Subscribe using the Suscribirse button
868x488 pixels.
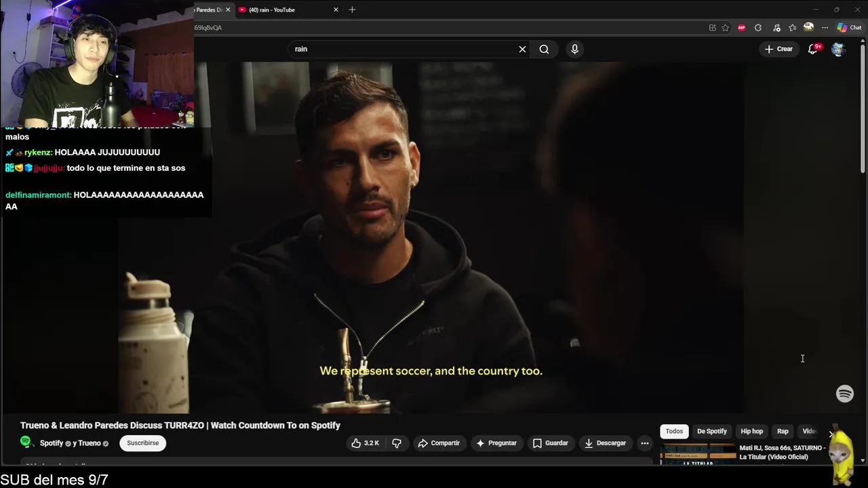tap(143, 443)
